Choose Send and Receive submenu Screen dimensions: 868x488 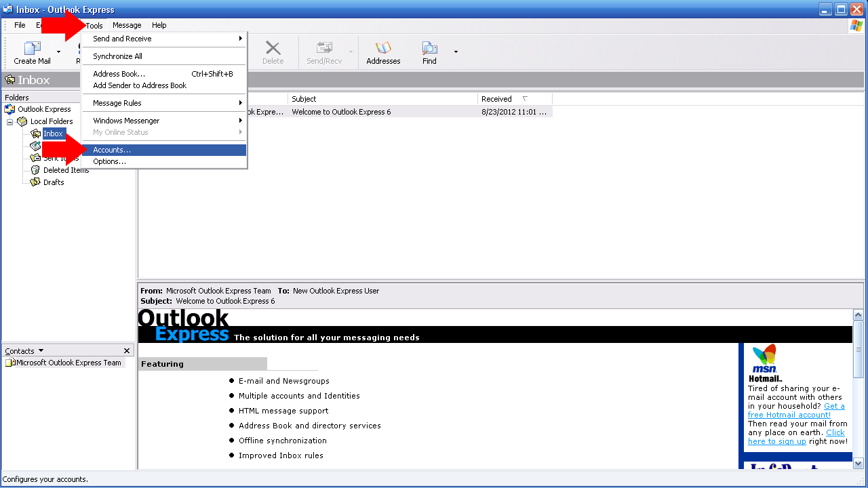[x=164, y=39]
